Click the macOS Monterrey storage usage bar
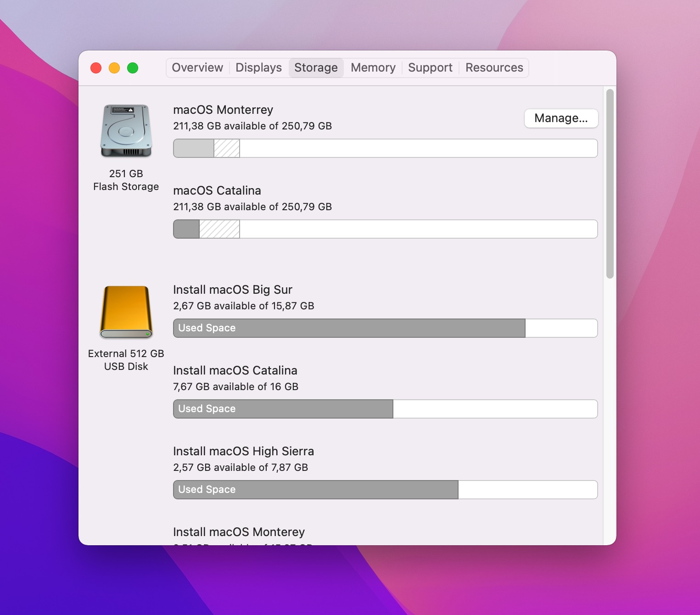This screenshot has width=700, height=615. click(385, 148)
